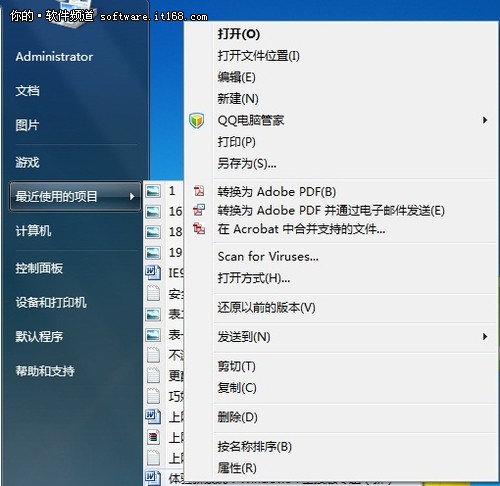
Task: Expand the 发送到(N) submenu arrow
Action: (x=485, y=337)
